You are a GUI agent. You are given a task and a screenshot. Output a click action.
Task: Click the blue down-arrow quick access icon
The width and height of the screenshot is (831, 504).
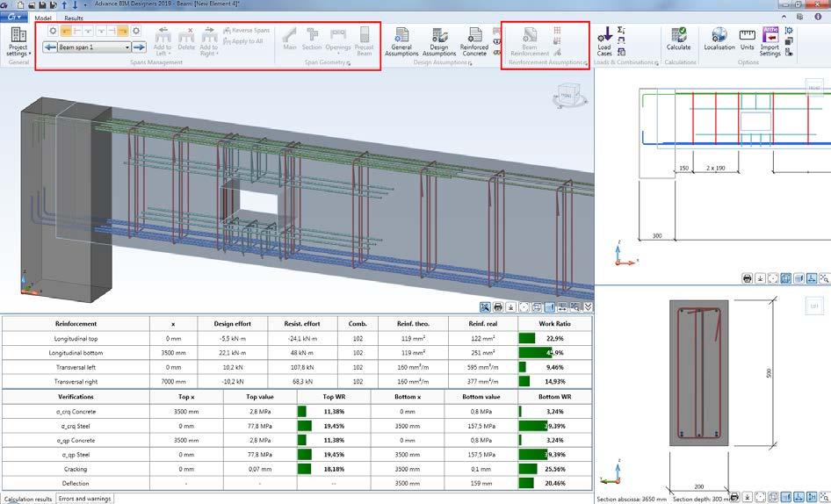[76, 4]
